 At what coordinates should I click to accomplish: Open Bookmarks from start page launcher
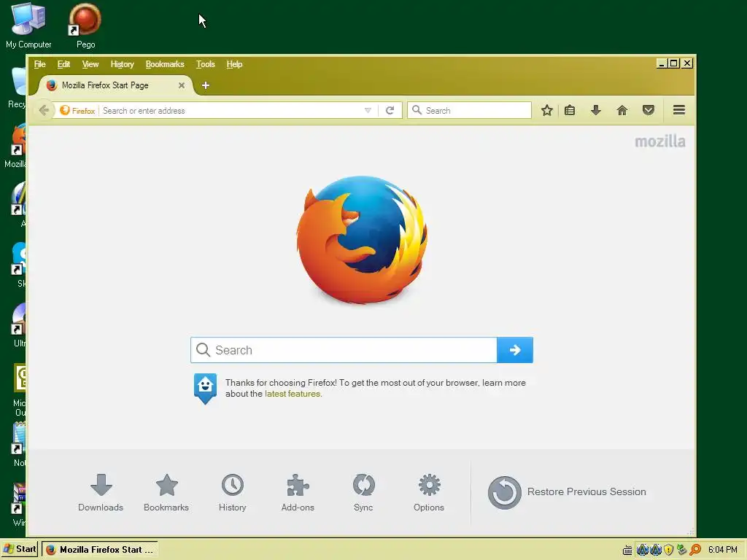pyautogui.click(x=166, y=492)
